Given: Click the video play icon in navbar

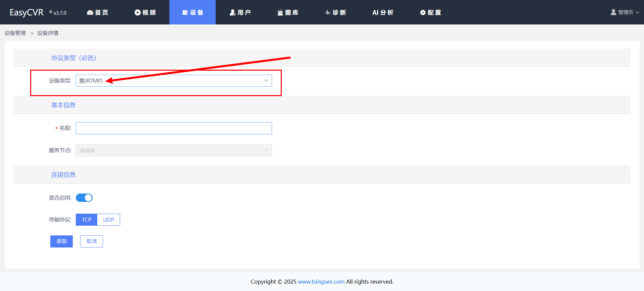Looking at the screenshot, I should pyautogui.click(x=138, y=12).
